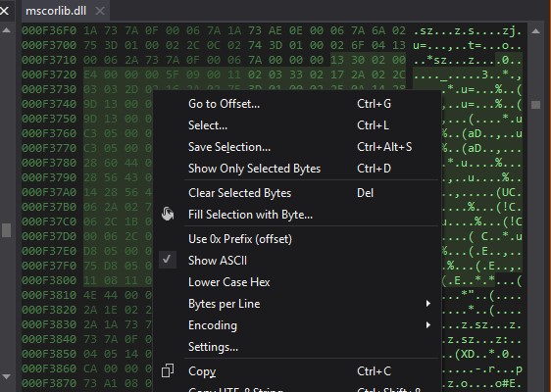Close the tab left of mscorlib.dll
Screen dimensions: 551x392
tap(4, 11)
